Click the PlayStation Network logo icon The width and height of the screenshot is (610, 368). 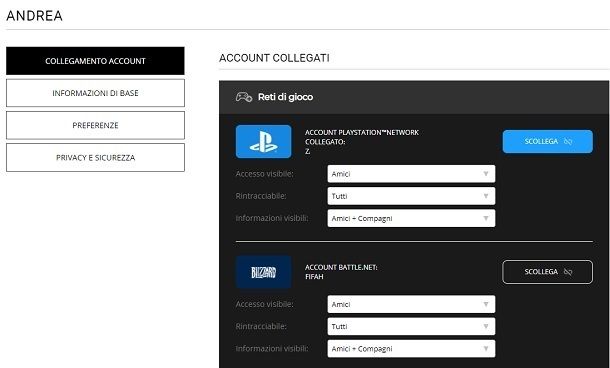(x=263, y=141)
